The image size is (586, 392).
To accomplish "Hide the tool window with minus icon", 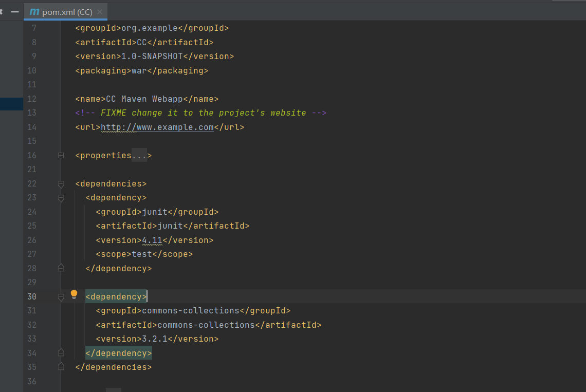I will pyautogui.click(x=15, y=12).
